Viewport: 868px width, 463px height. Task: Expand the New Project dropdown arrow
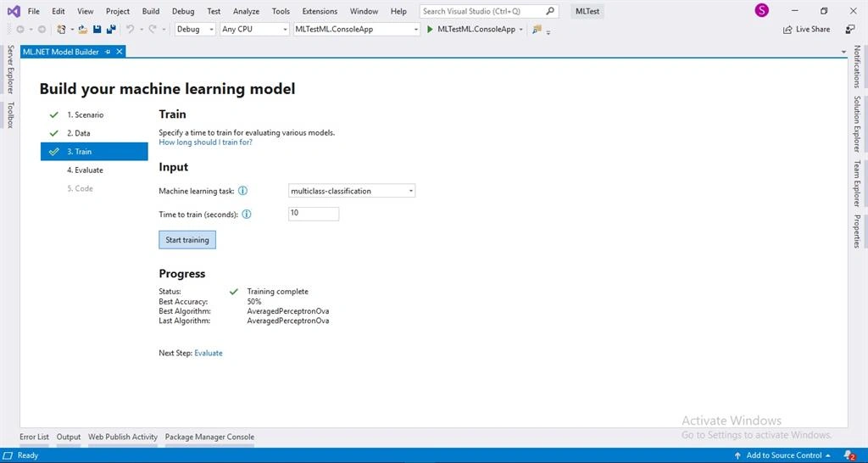(72, 30)
